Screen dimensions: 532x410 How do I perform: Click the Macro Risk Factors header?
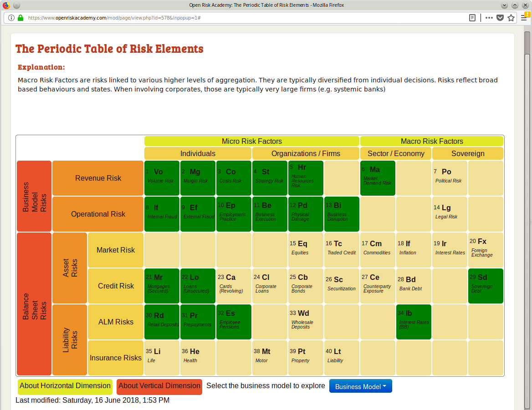(432, 141)
